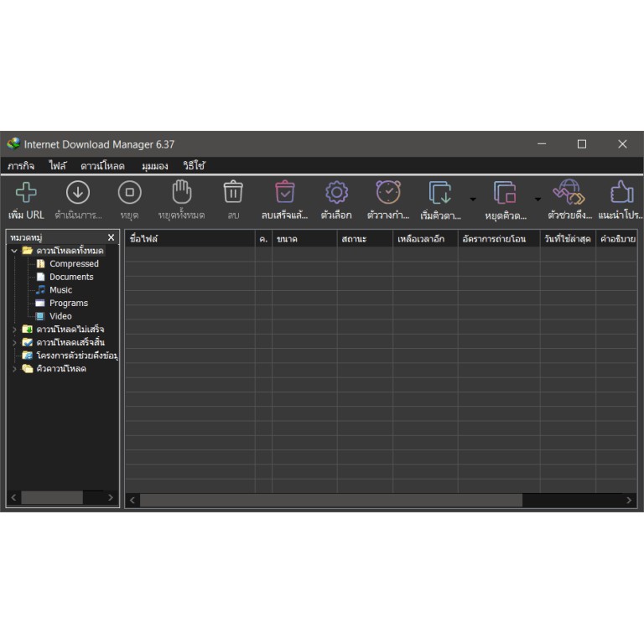Click the Resume download arrow icon
Image resolution: width=644 pixels, height=644 pixels.
tap(78, 192)
